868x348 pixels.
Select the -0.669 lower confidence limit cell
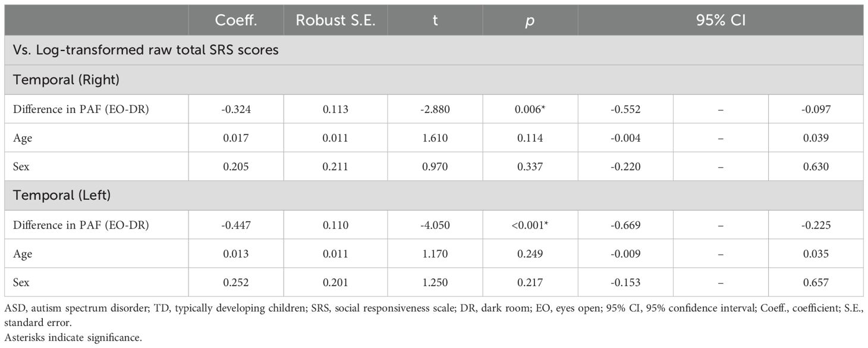[625, 225]
